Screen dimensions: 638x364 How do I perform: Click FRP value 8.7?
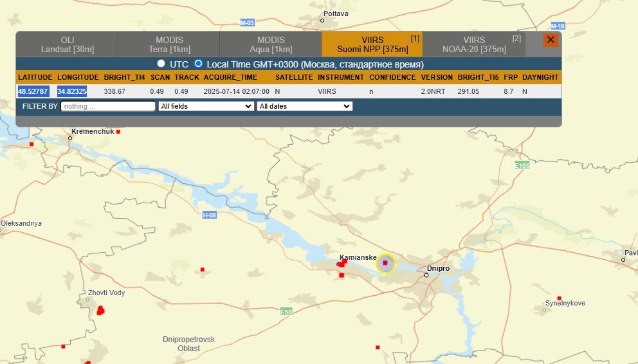[509, 91]
